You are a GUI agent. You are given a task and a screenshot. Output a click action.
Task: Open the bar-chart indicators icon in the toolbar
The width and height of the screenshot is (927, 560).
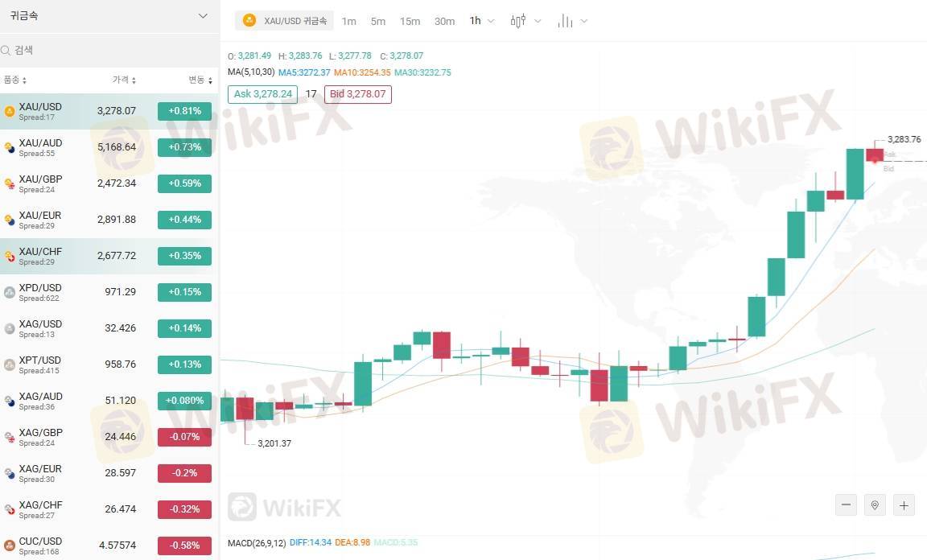[x=565, y=21]
